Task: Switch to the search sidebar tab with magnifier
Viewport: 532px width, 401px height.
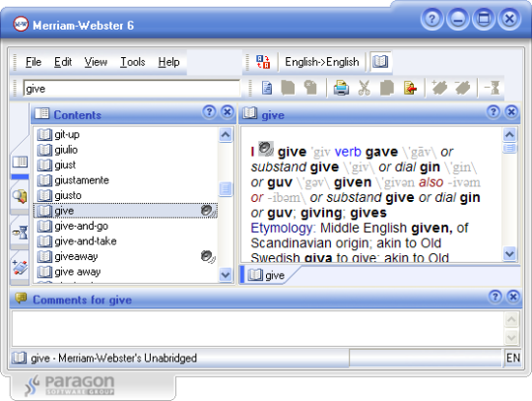Action: click(x=20, y=196)
